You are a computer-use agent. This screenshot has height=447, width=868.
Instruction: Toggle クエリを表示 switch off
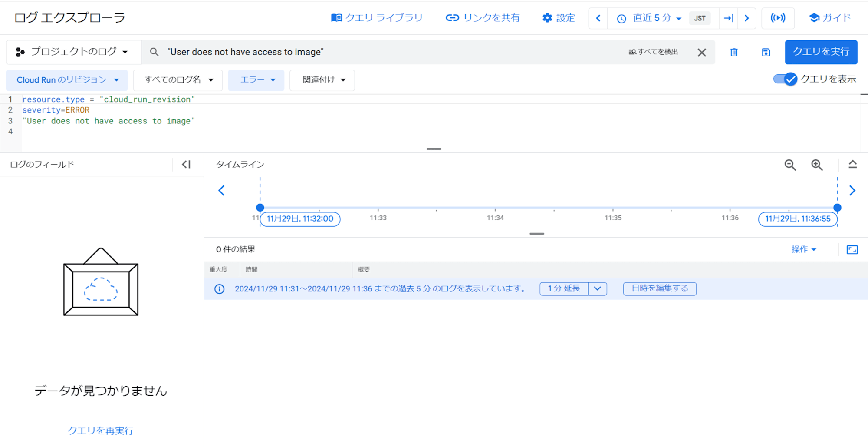tap(785, 79)
